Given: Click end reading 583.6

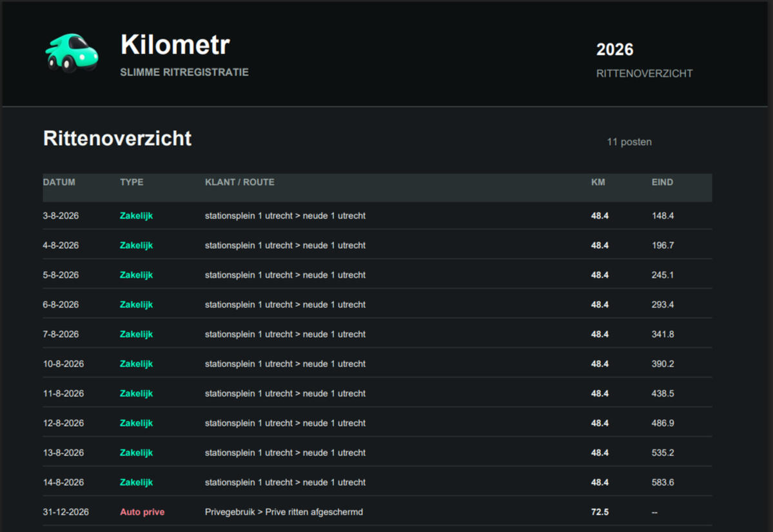Looking at the screenshot, I should pyautogui.click(x=663, y=482).
